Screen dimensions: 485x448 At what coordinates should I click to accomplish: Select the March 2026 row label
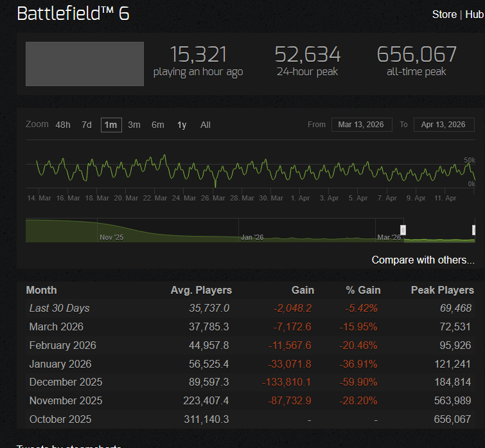pyautogui.click(x=57, y=327)
